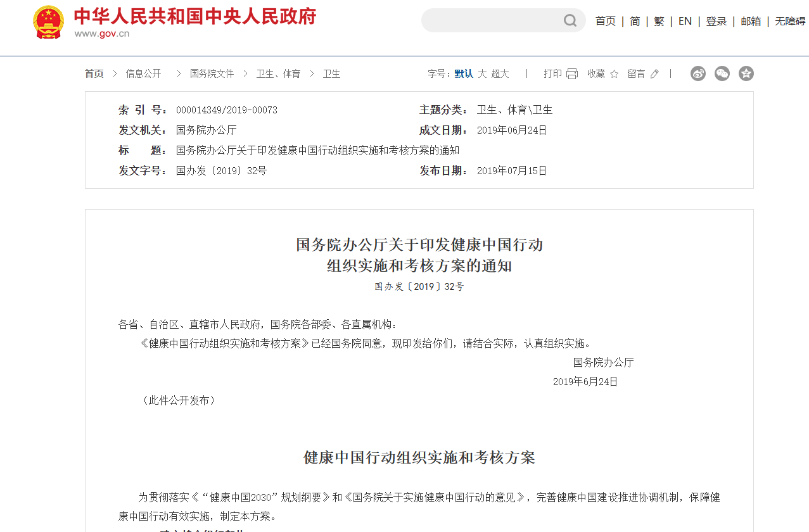
Task: Switch to EN language version
Action: tap(685, 22)
